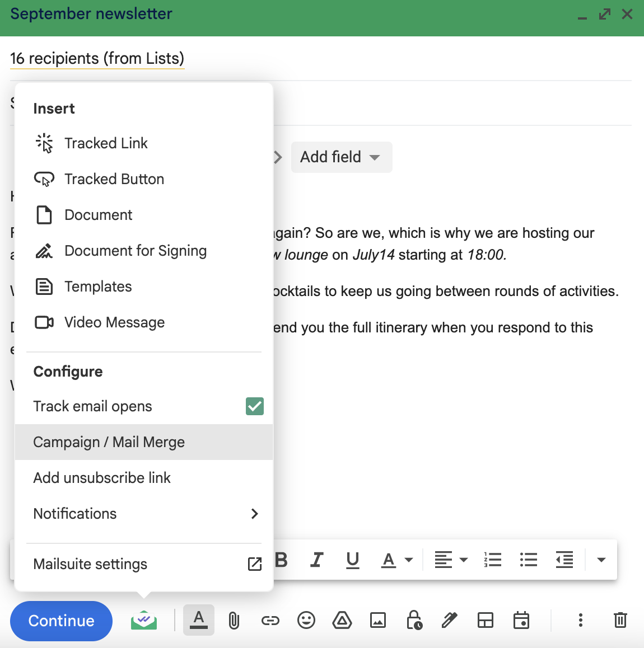Image resolution: width=644 pixels, height=648 pixels.
Task: Uncheck Track email opens
Action: pyautogui.click(x=255, y=406)
